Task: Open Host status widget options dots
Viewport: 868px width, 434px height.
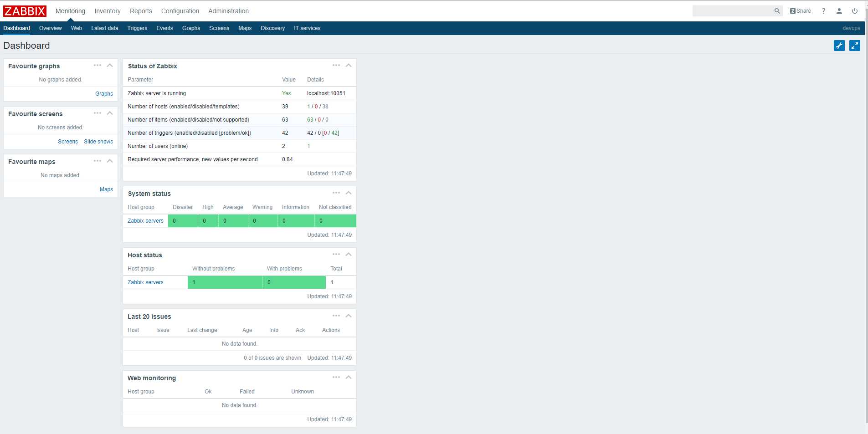Action: (336, 255)
